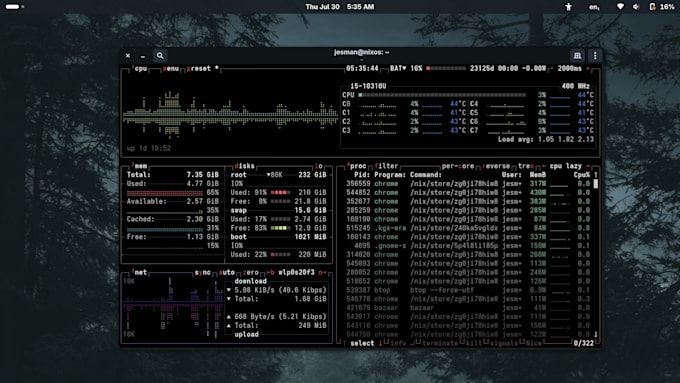Click left arrow before cpu lazy sort
The image size is (680, 383).
[x=543, y=166]
